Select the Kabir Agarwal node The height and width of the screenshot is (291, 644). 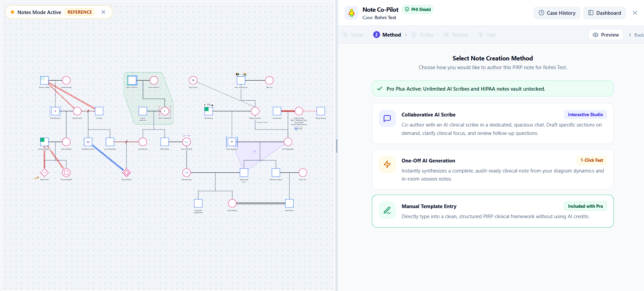click(x=232, y=142)
